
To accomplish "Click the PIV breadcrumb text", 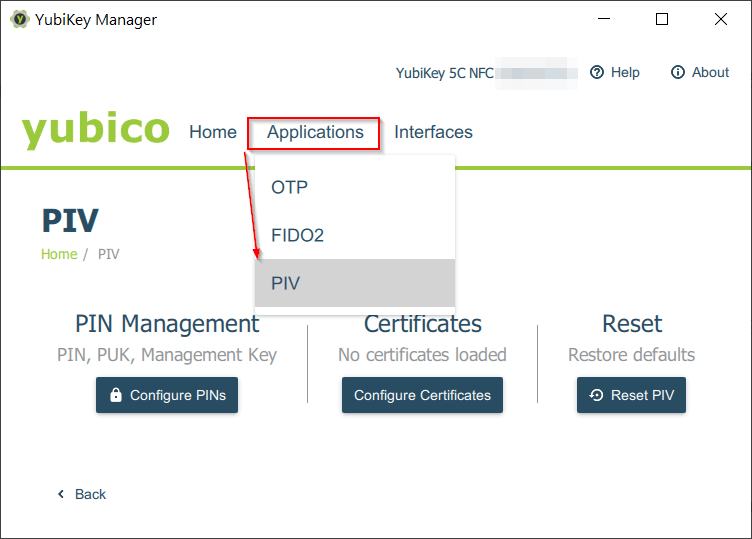I will click(108, 254).
